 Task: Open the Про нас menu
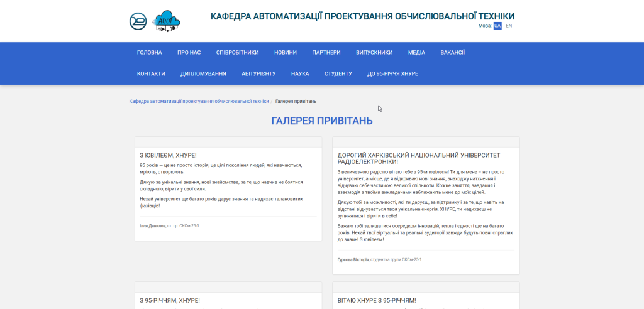[x=189, y=53]
